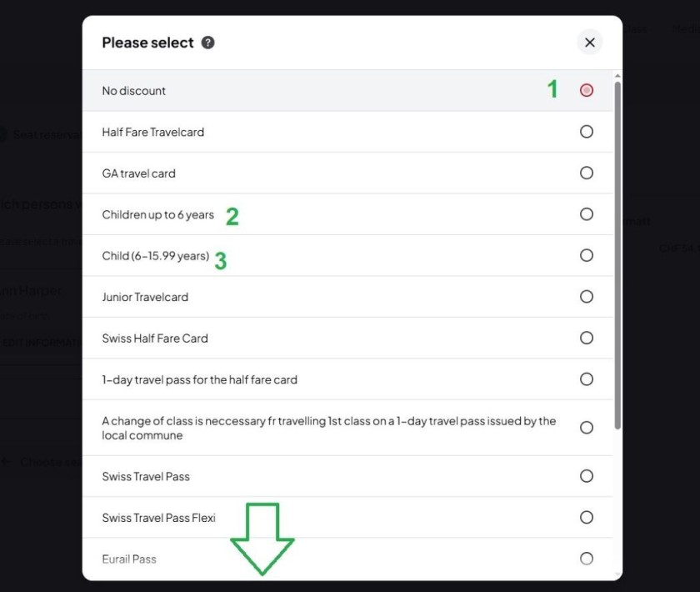Enable the Junior Travelcard option
Viewport: 700px width, 592px height.
[587, 297]
